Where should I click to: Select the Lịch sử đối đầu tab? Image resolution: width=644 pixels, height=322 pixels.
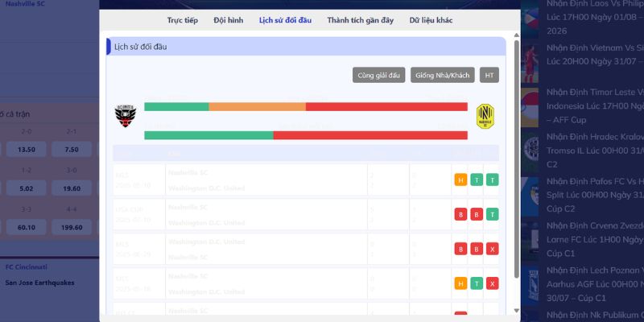tap(285, 20)
